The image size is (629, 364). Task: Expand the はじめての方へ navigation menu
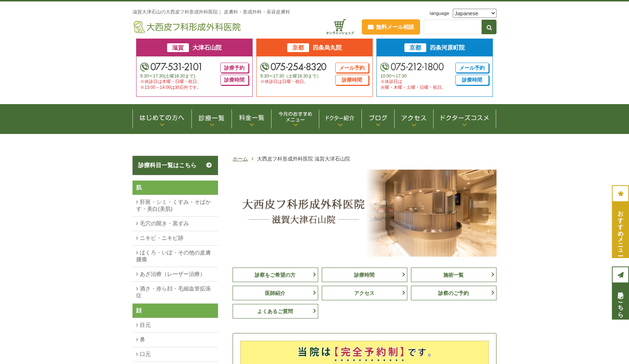[x=162, y=118]
